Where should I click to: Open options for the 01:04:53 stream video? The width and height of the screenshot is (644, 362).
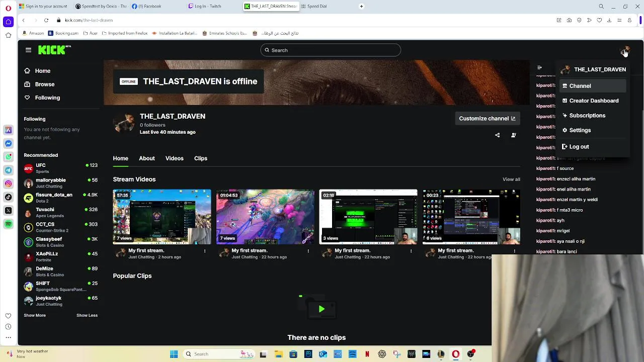(308, 251)
